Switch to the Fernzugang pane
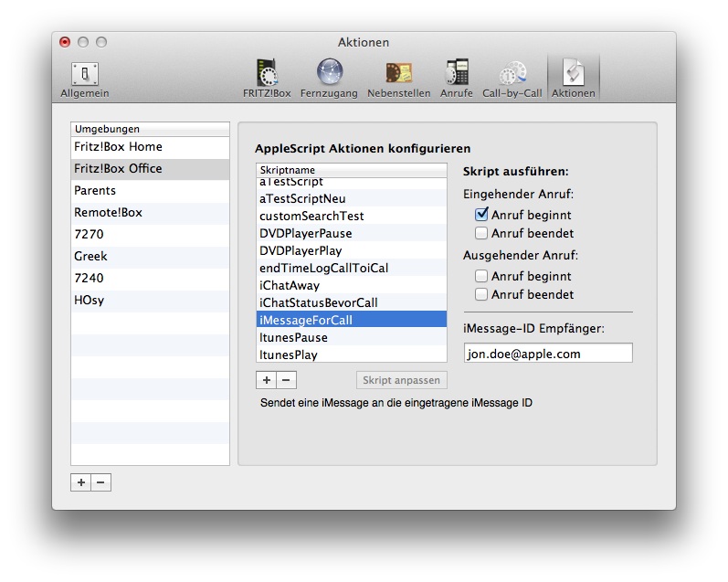This screenshot has height=582, width=728. pyautogui.click(x=329, y=79)
